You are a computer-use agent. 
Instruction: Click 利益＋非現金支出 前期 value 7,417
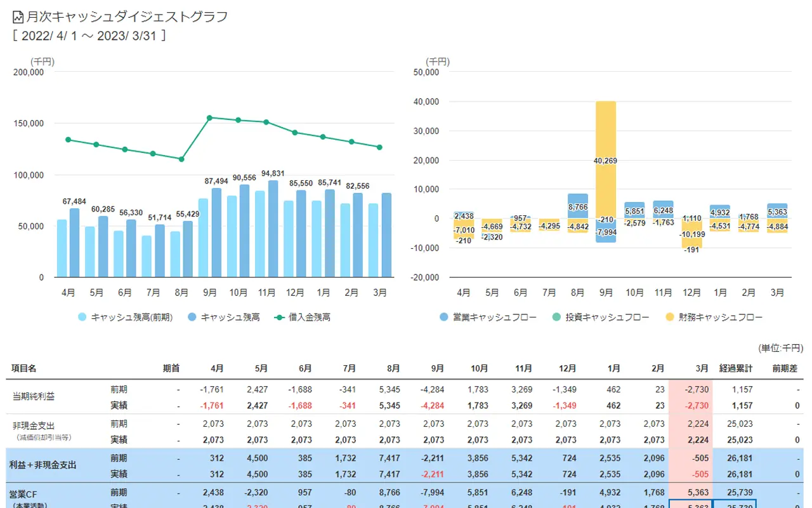click(390, 458)
